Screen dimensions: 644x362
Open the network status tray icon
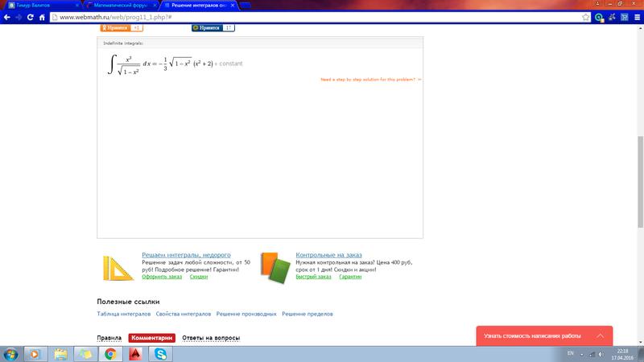tap(592, 354)
